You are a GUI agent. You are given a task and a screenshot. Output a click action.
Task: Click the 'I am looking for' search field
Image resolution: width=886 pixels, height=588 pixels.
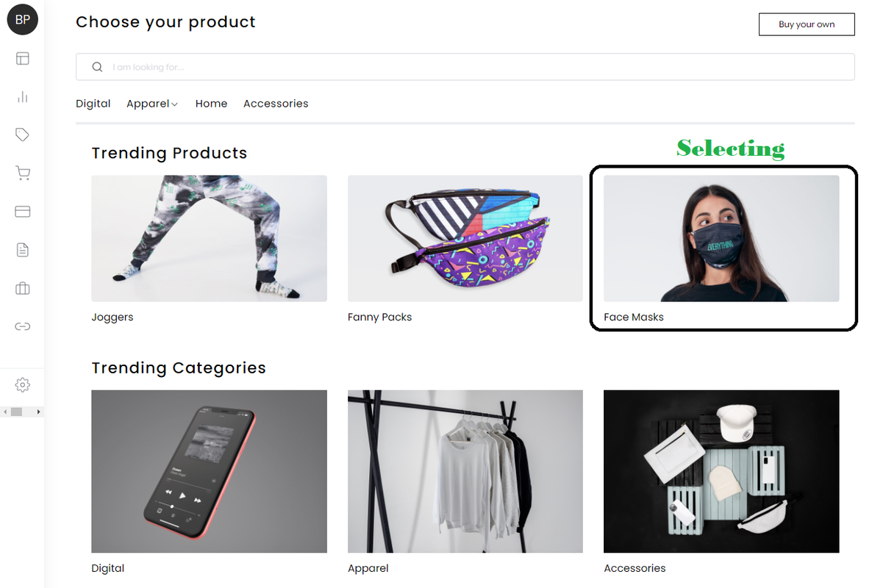(465, 67)
